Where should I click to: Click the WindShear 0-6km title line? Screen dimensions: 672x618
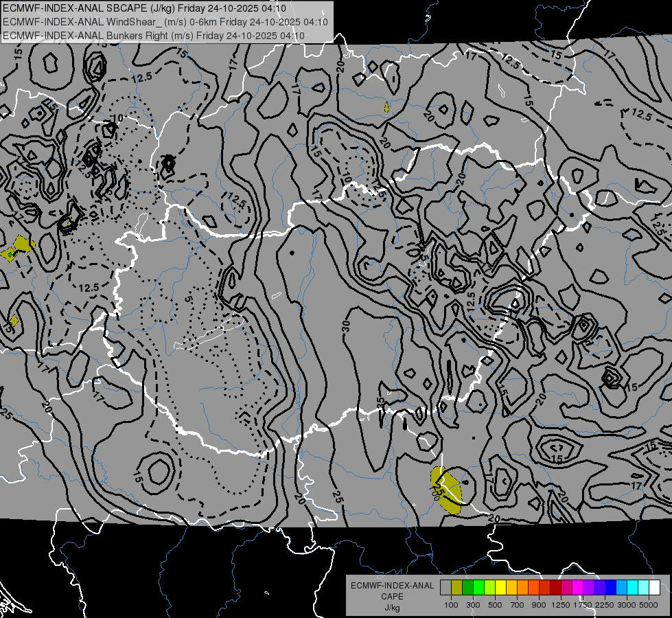tap(165, 22)
